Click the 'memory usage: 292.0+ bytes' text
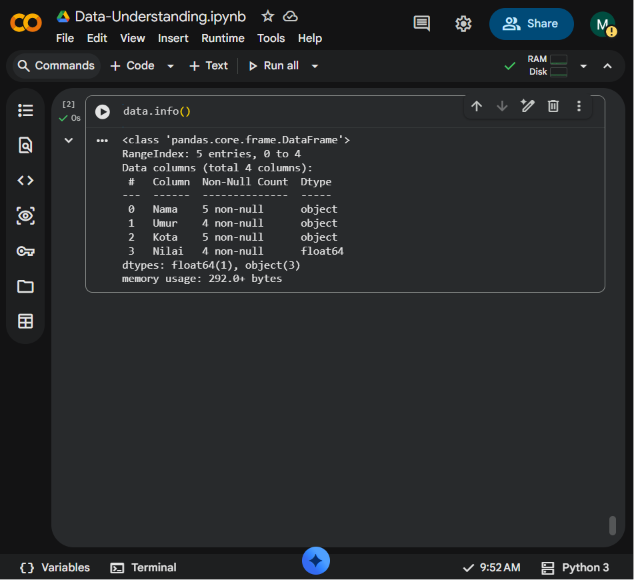The image size is (634, 580). coord(202,279)
